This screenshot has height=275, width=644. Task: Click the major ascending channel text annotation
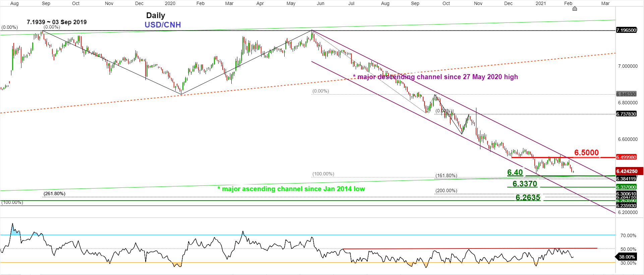pyautogui.click(x=291, y=189)
